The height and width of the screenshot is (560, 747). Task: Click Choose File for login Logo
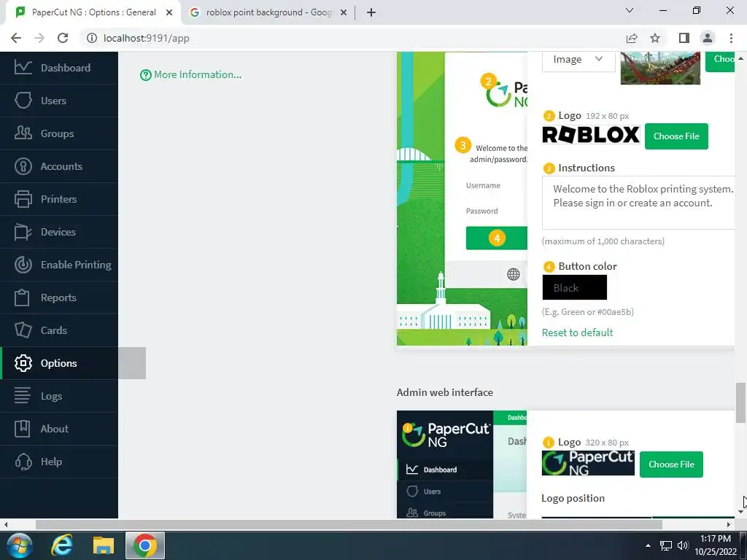[676, 136]
